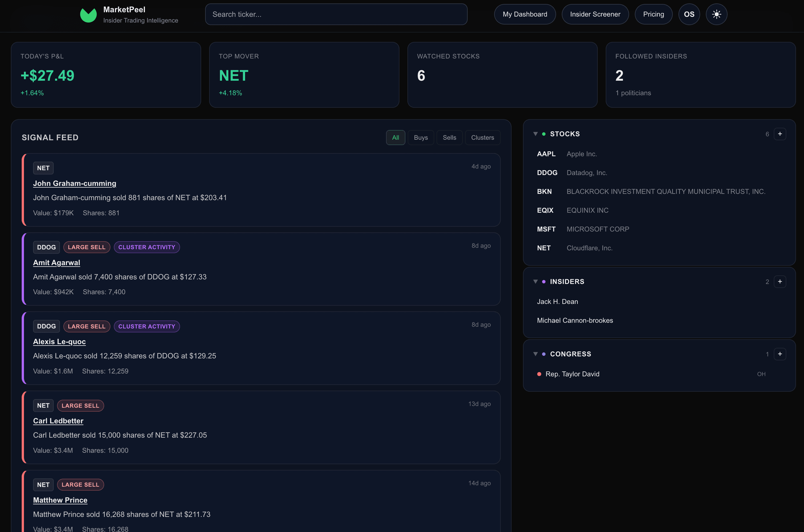The image size is (804, 532).
Task: Add a politician with the Congress plus button
Action: click(x=780, y=354)
